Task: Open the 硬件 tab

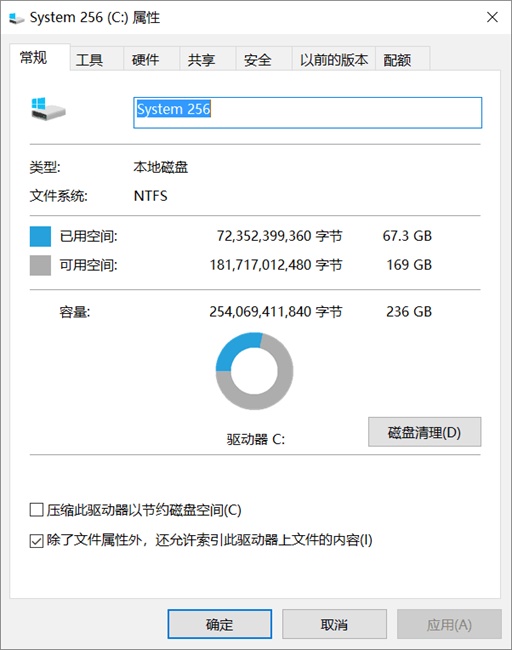Action: pos(151,59)
